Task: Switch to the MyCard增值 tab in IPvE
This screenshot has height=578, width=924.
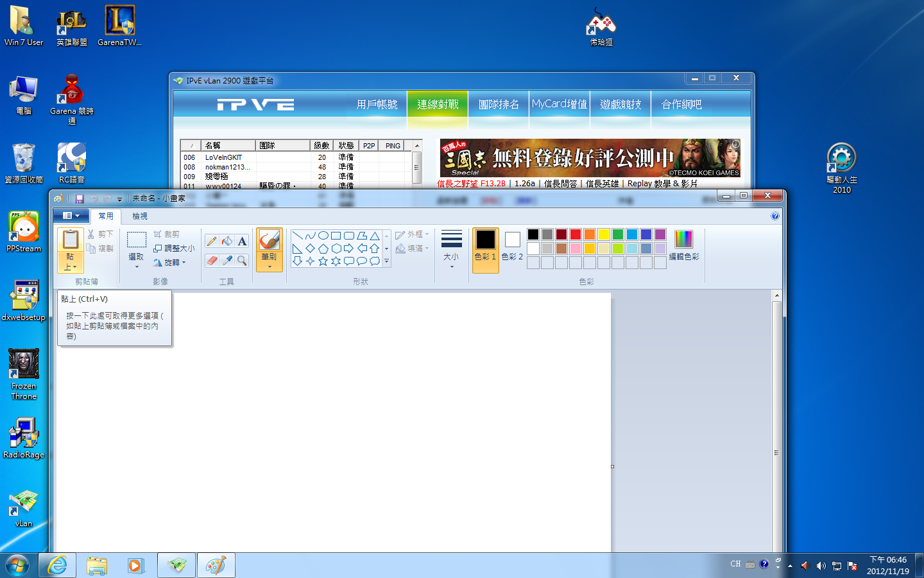Action: 560,104
